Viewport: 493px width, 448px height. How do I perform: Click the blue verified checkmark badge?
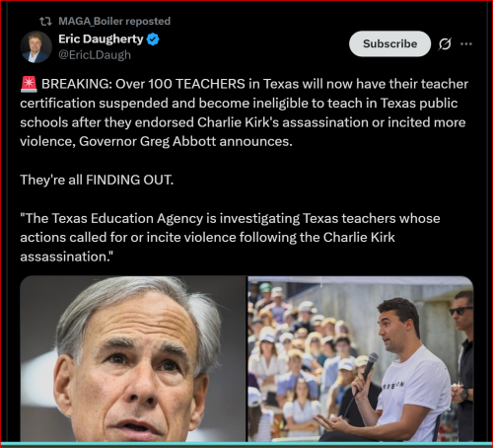pyautogui.click(x=153, y=39)
